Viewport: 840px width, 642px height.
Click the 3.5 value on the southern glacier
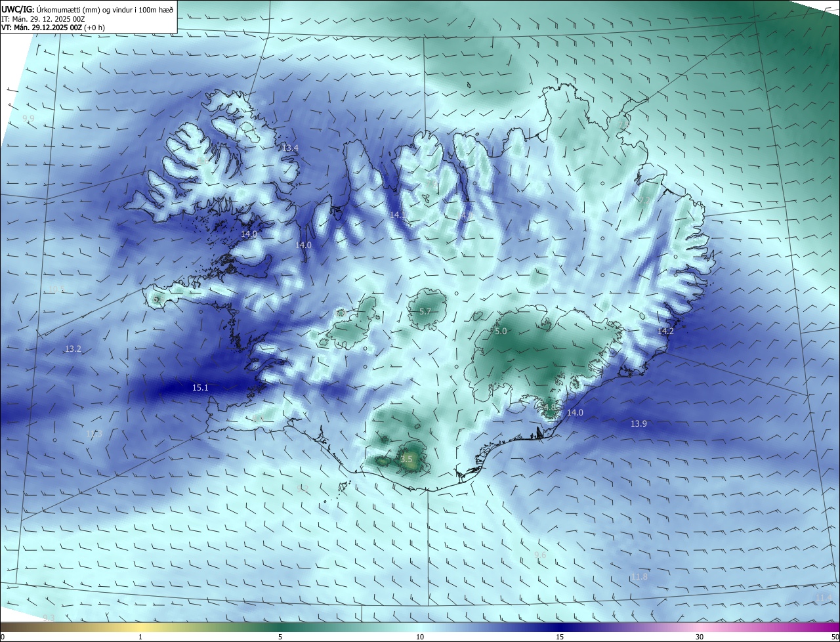click(x=406, y=460)
